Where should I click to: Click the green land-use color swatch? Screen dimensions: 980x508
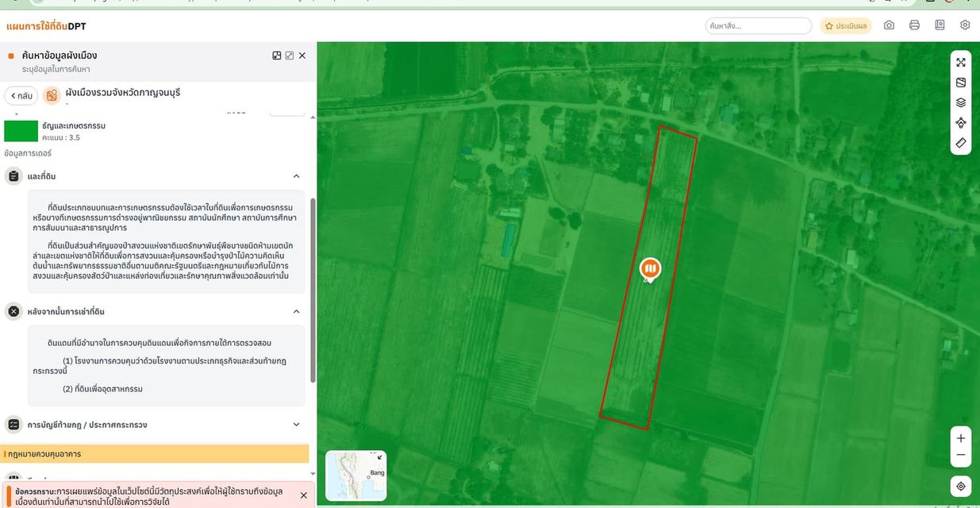(21, 131)
